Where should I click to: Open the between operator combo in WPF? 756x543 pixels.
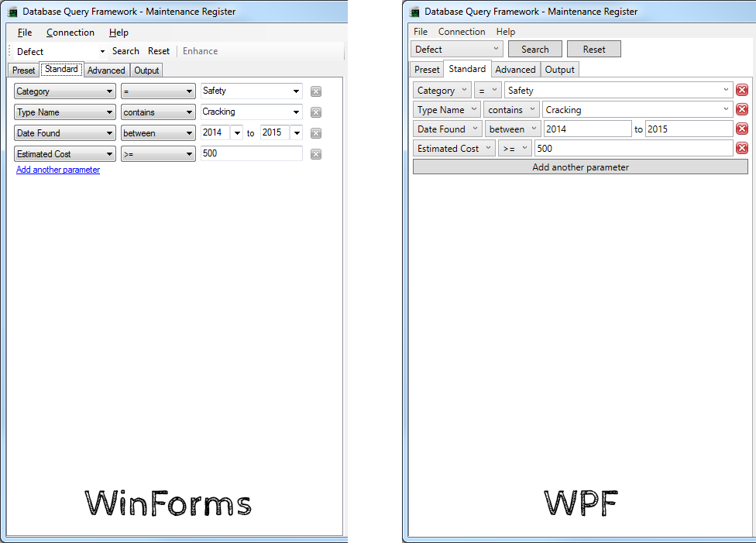[x=513, y=129]
